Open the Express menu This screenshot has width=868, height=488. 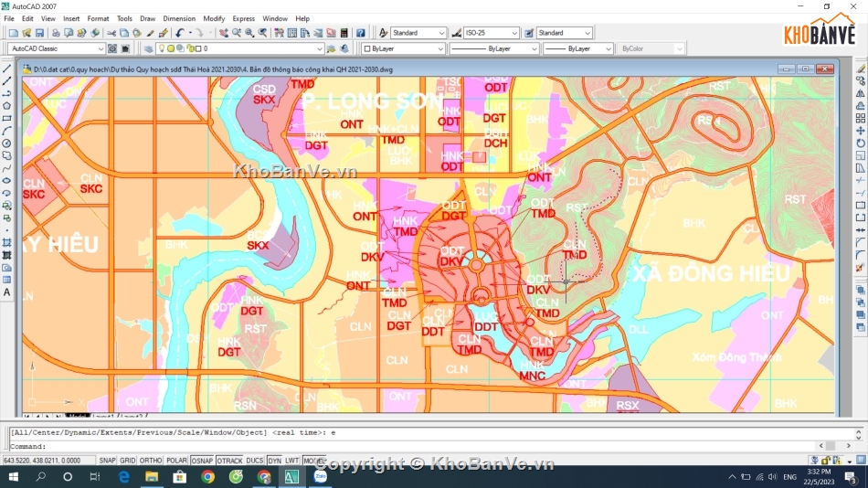(x=244, y=19)
